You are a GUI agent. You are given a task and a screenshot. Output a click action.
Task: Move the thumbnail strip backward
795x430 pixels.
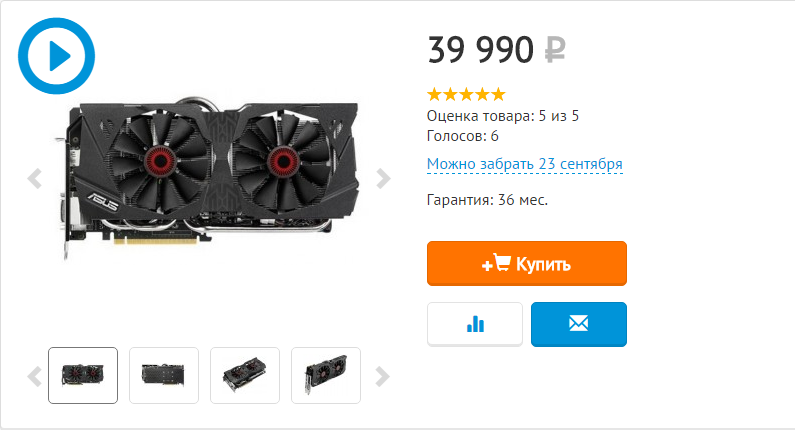pos(34,376)
